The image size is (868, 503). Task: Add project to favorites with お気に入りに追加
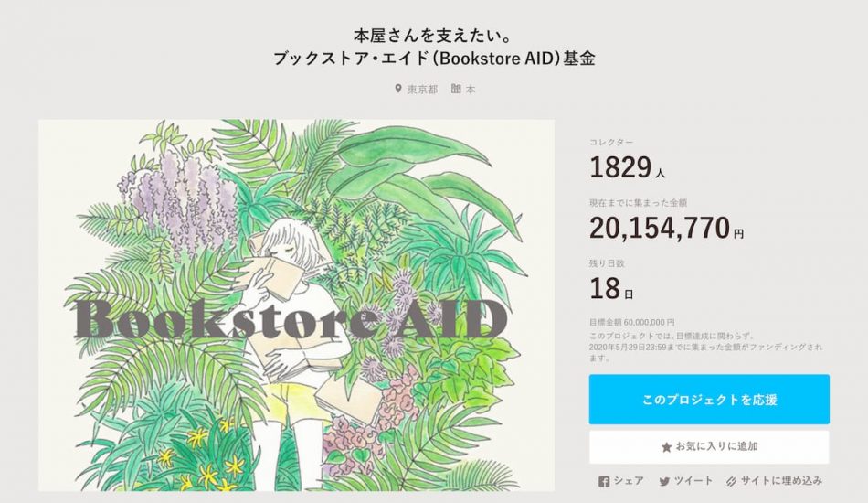pyautogui.click(x=709, y=447)
